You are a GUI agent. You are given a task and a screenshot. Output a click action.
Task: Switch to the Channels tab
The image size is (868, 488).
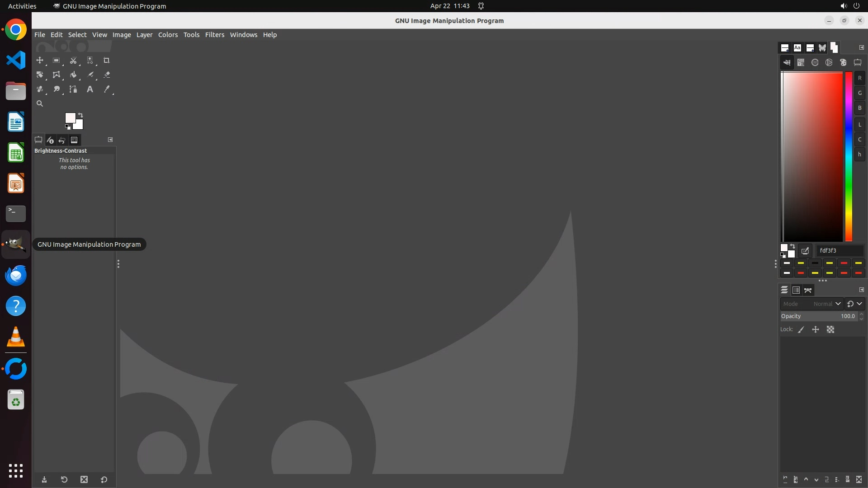coord(796,290)
